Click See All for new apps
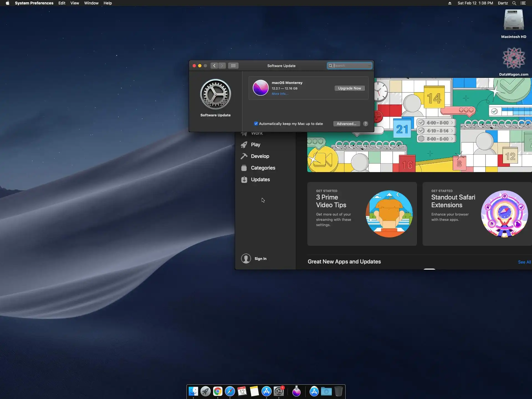532x399 pixels. point(524,262)
